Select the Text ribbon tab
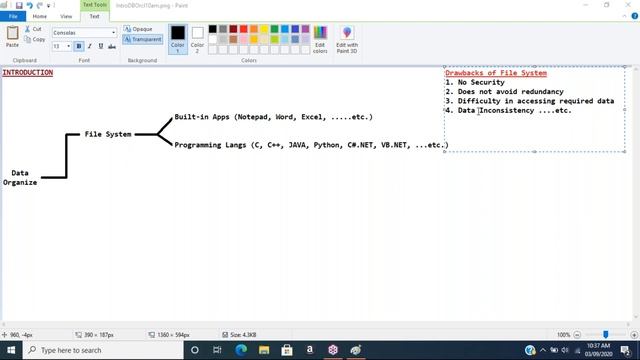 (94, 16)
